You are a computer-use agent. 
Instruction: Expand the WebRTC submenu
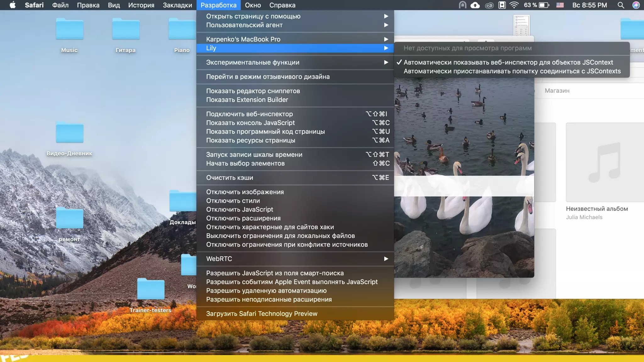point(295,259)
